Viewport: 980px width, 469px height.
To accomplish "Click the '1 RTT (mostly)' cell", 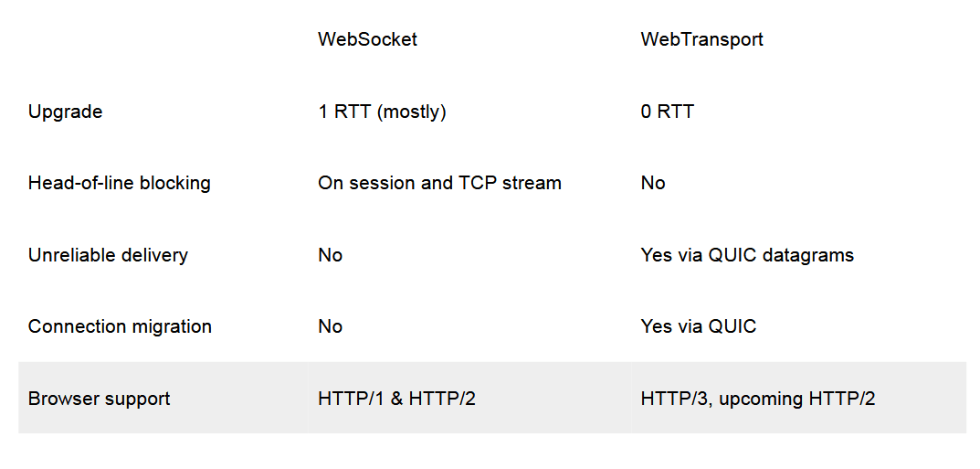I will [x=382, y=112].
